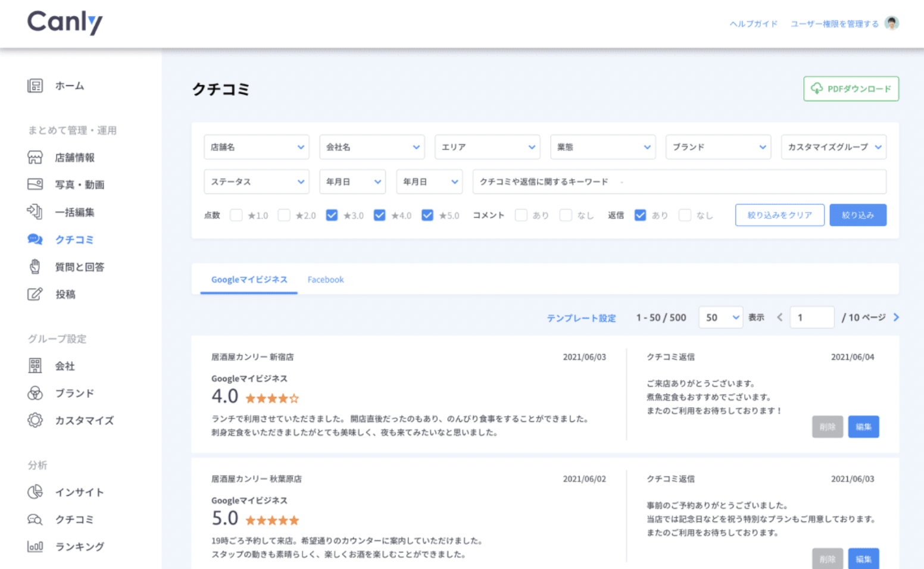This screenshot has width=924, height=569.
Task: Expand the 50 items per page dropdown
Action: pos(721,318)
